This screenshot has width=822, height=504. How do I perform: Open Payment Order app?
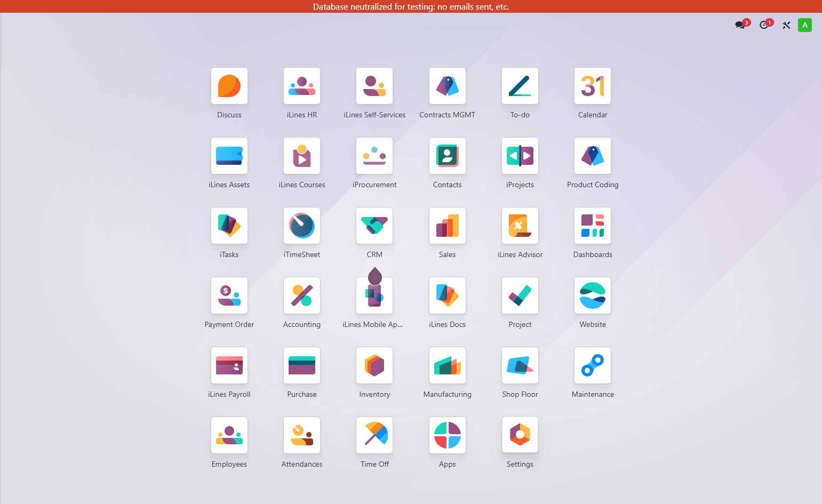229,295
